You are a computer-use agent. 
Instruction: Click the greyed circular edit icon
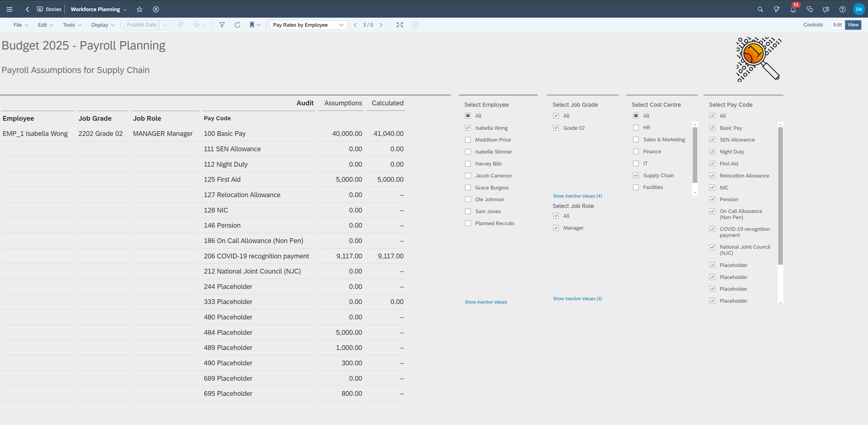click(415, 25)
